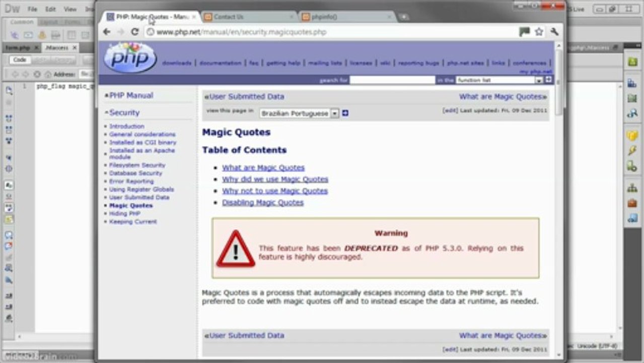Go back in the Chrome browser
The width and height of the screenshot is (644, 363).
click(x=106, y=32)
